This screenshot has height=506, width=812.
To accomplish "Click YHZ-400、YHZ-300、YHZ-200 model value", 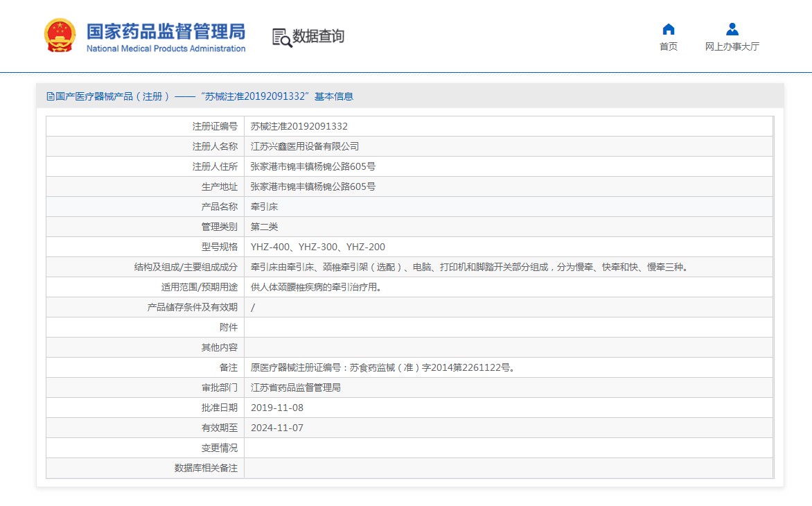I will click(318, 247).
